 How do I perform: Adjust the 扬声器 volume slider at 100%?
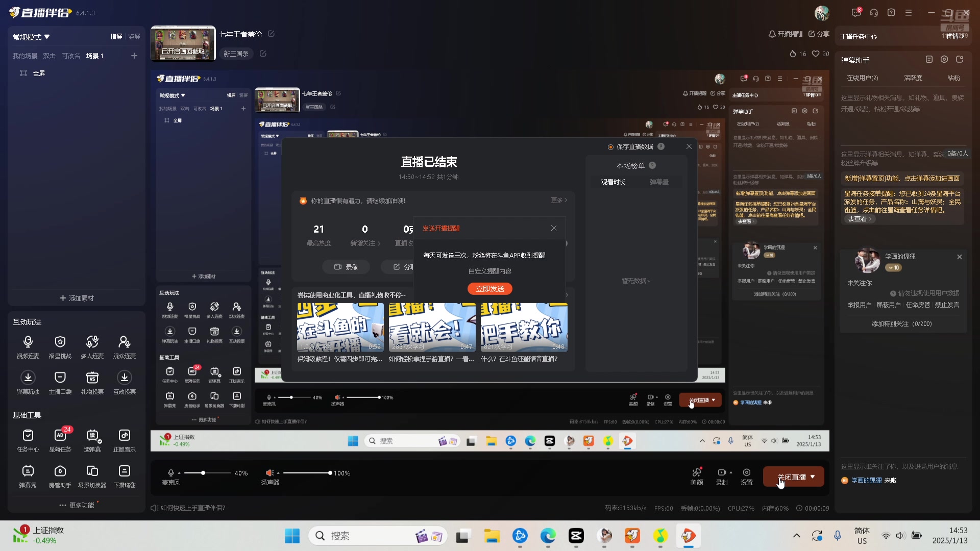click(x=330, y=473)
